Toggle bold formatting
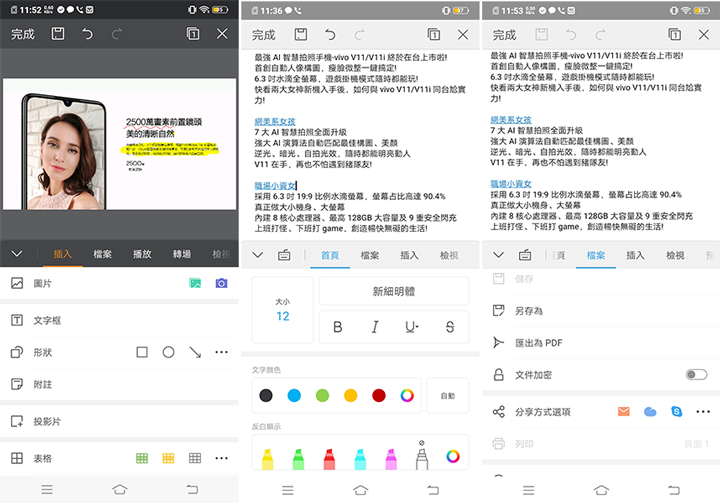This screenshot has height=503, width=720. tap(338, 327)
